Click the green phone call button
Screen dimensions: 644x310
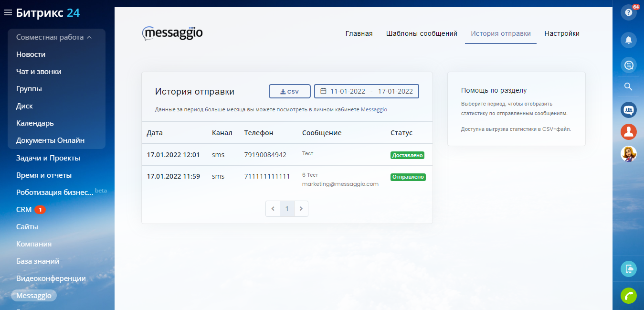coord(628,296)
